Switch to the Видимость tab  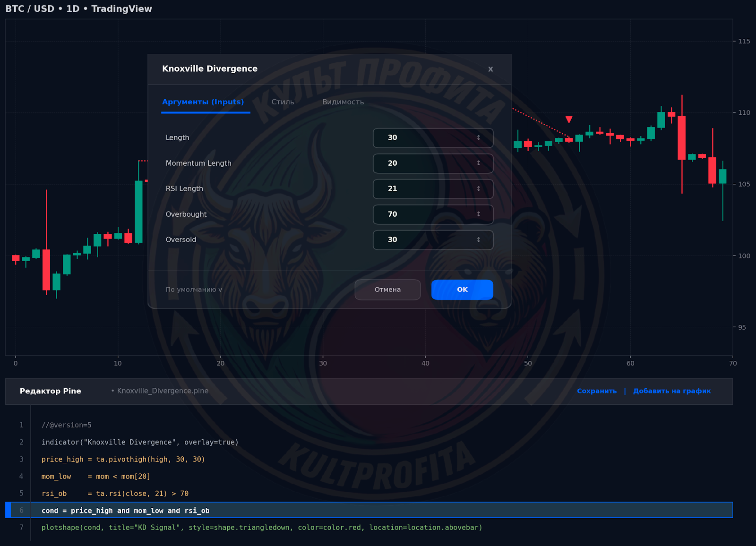(343, 102)
